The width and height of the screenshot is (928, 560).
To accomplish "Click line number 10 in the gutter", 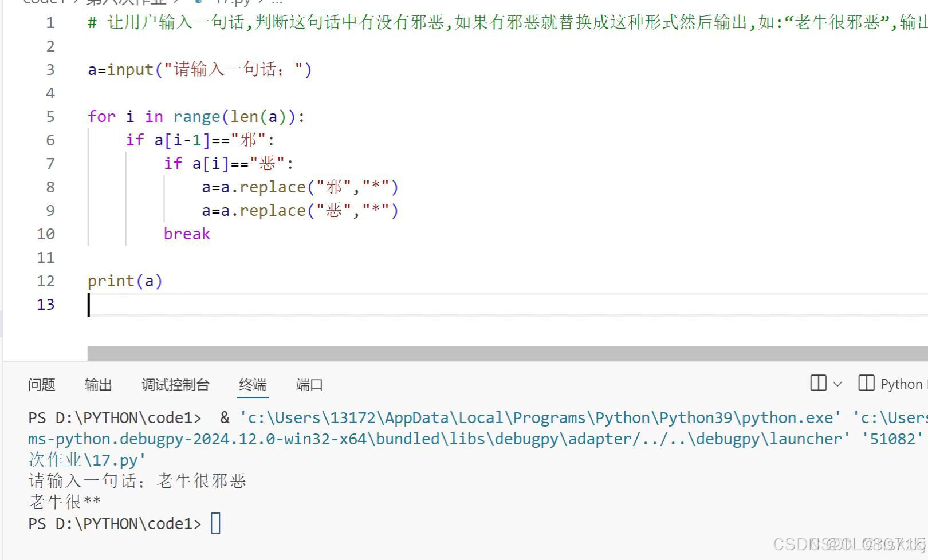I will tap(46, 234).
